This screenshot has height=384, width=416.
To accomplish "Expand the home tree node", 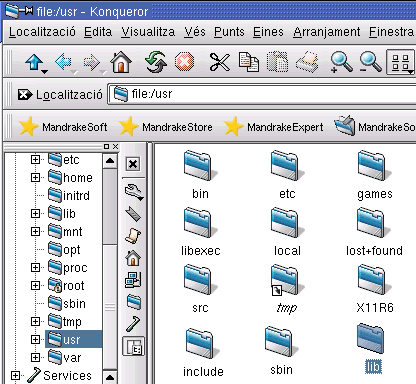I will pos(35,177).
